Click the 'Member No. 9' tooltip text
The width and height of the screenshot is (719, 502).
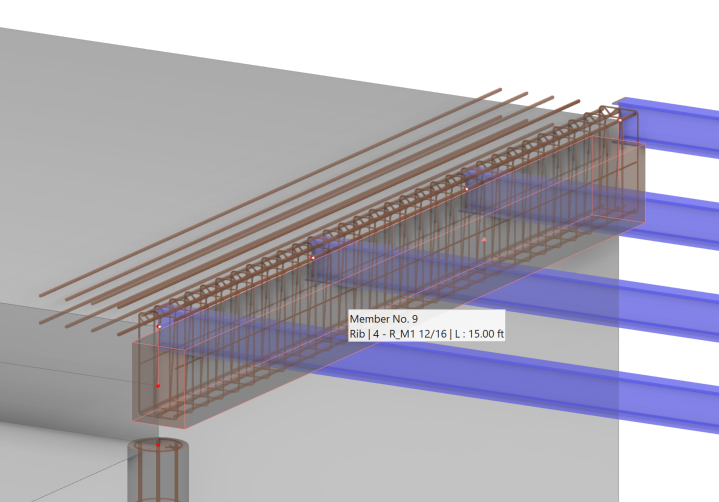pos(383,319)
